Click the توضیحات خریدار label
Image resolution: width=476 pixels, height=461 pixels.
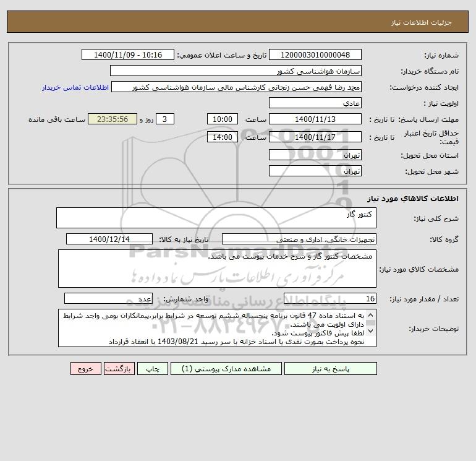point(433,329)
